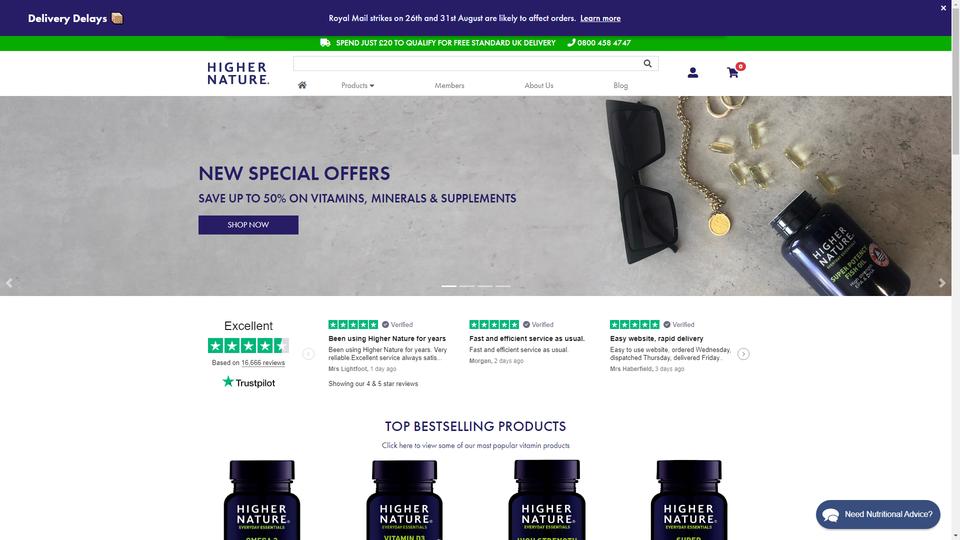
Task: Select the second carousel slide indicator
Action: tap(467, 286)
